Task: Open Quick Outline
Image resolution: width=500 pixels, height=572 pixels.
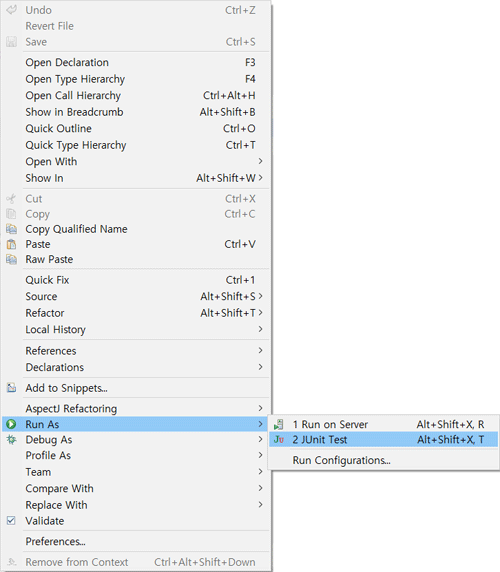Action: (137, 128)
